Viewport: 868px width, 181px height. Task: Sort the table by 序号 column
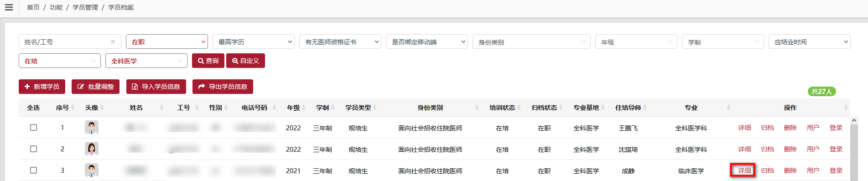tap(72, 108)
